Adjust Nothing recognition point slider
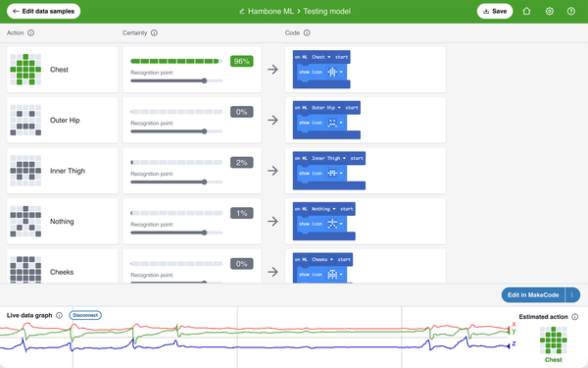 click(x=176, y=233)
